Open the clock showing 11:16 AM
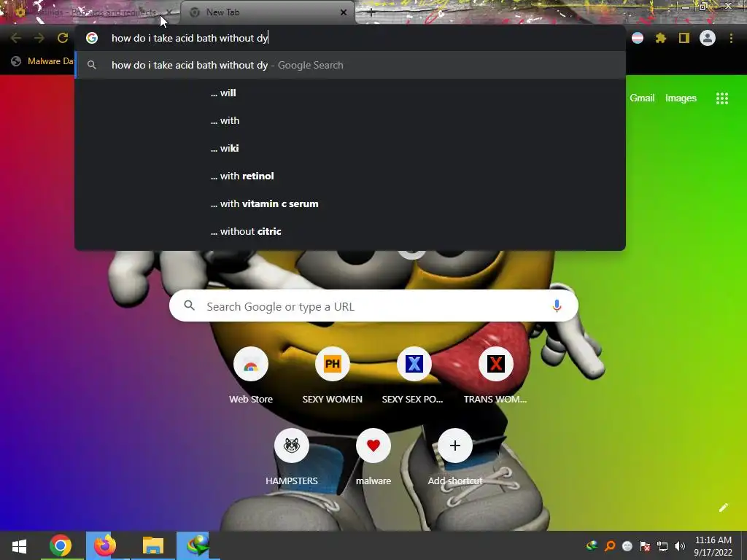Screen dimensions: 747x560 [x=713, y=546]
